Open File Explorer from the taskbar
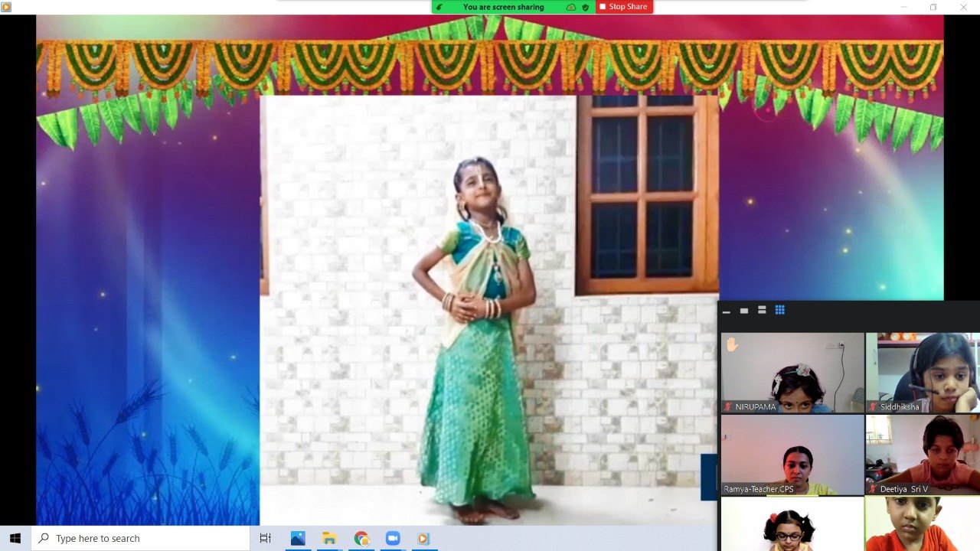This screenshot has height=551, width=980. coord(329,539)
